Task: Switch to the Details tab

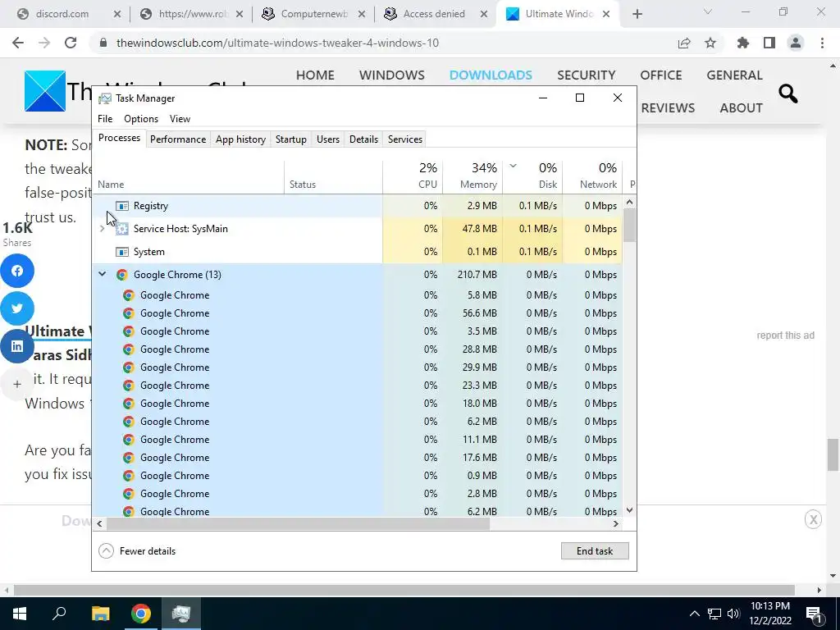Action: (363, 139)
